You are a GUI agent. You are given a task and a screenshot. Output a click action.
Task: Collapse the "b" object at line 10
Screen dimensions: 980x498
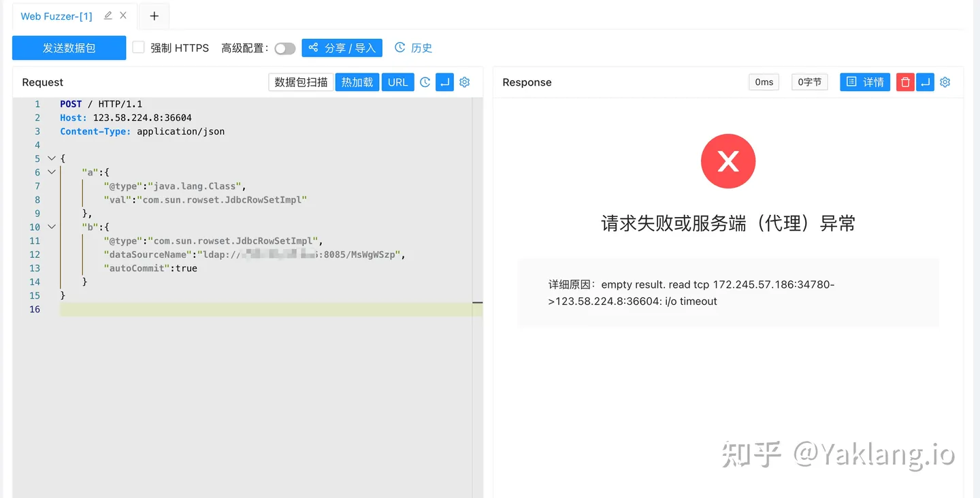click(51, 227)
